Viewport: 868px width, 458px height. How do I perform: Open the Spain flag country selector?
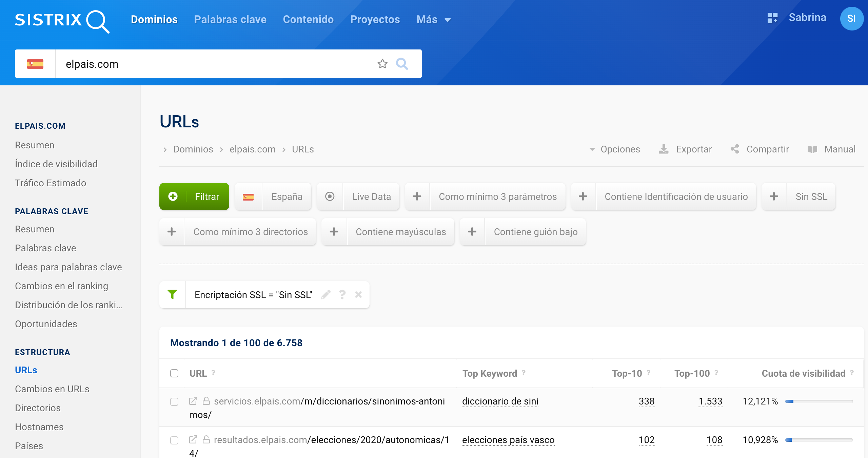coord(35,64)
